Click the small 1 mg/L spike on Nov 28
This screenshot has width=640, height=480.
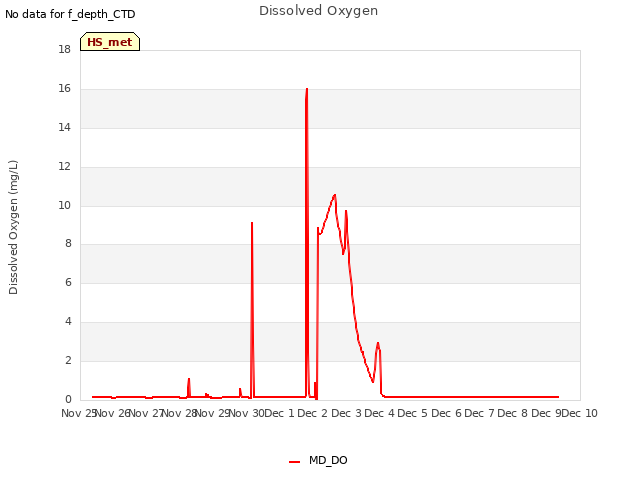point(189,380)
